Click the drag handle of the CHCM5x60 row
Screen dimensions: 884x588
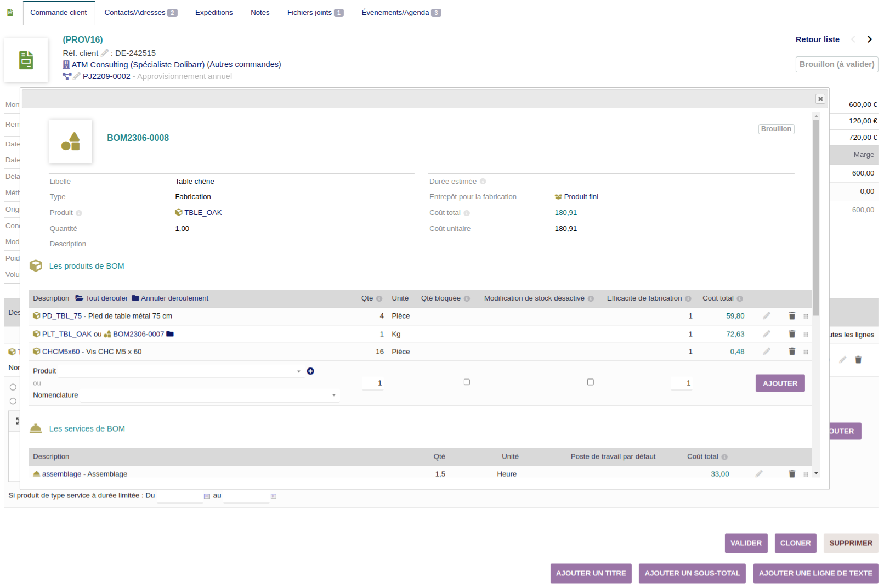806,352
